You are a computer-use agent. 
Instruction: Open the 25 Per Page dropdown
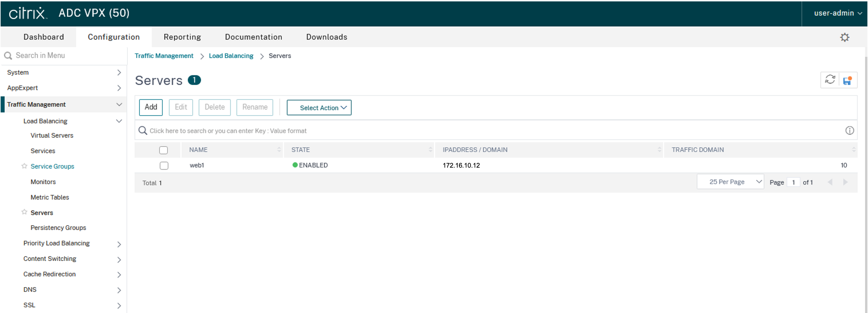(x=730, y=182)
